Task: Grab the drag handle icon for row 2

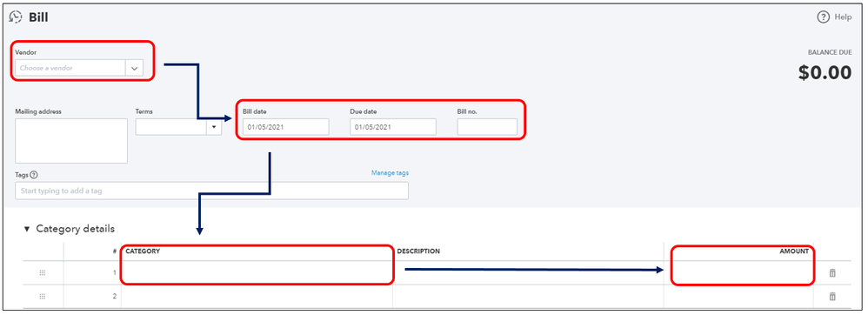Action: coord(43,296)
